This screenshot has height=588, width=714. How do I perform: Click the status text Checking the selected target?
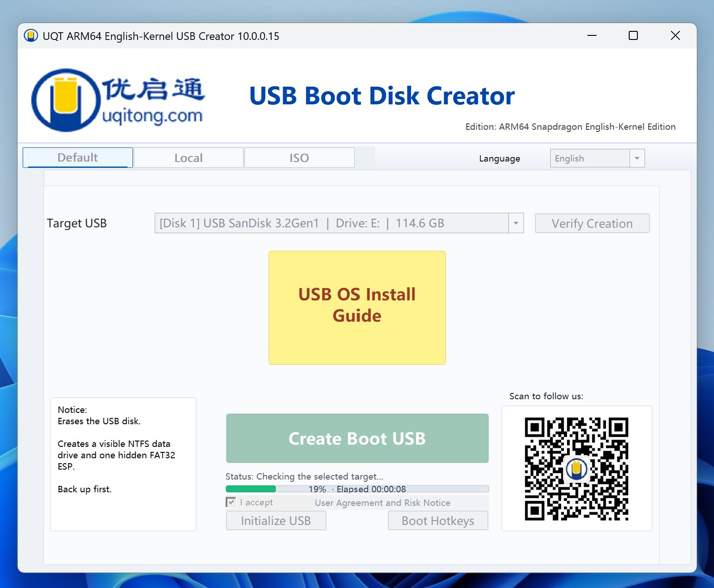coord(304,476)
